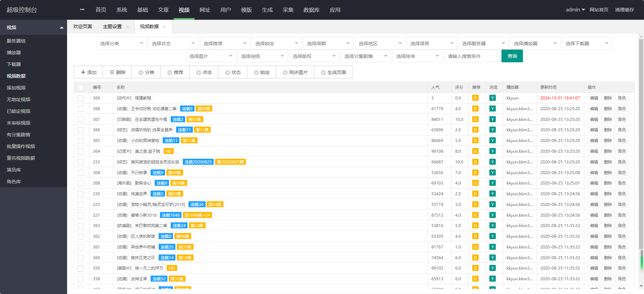Image resolution: width=644 pixels, height=294 pixels.
Task: Click the 同步图片 toolbar button
Action: pyautogui.click(x=295, y=72)
